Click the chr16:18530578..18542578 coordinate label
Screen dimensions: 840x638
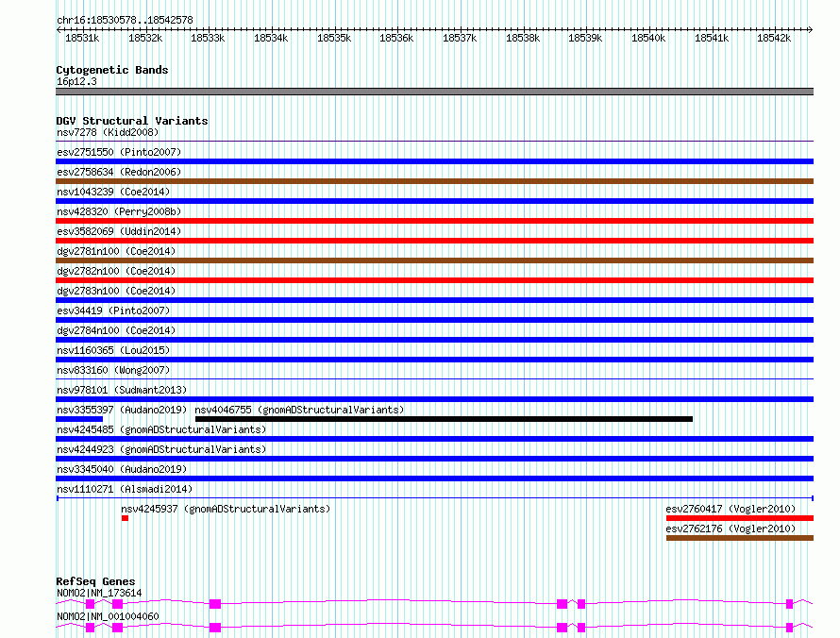pyautogui.click(x=125, y=20)
